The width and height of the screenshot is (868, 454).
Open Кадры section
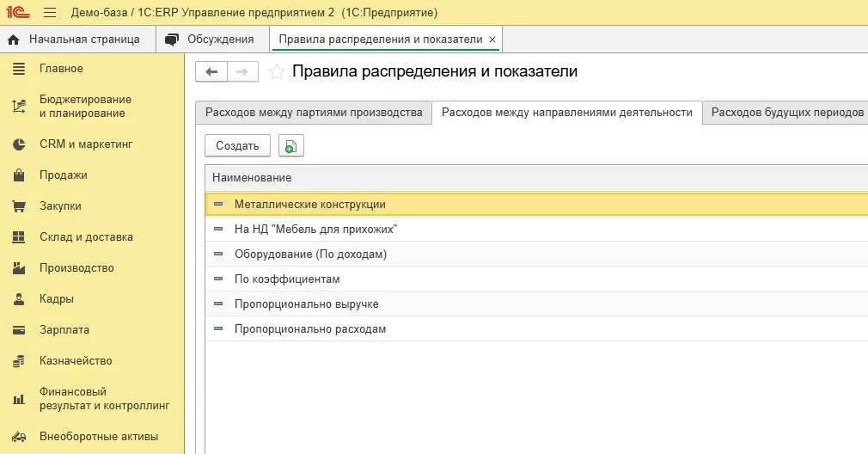click(57, 299)
